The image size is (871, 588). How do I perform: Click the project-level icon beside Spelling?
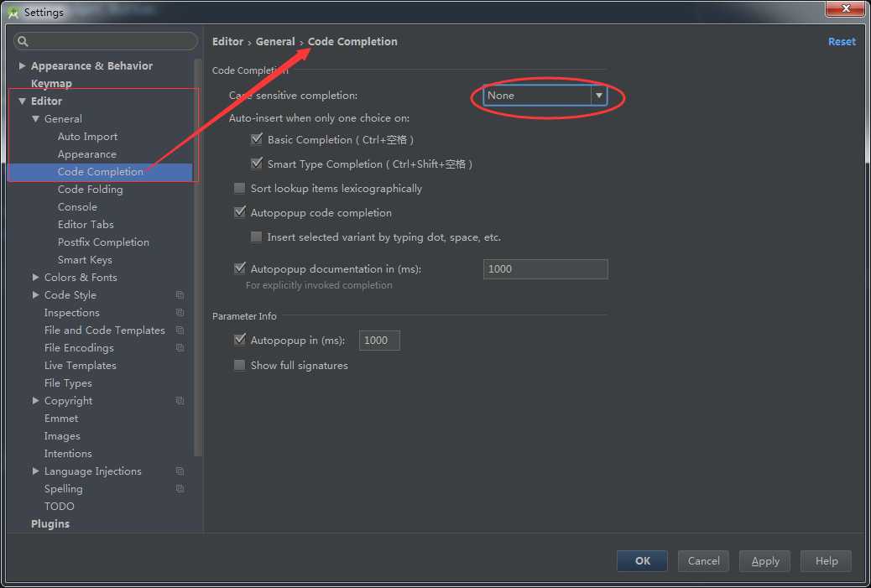pyautogui.click(x=180, y=489)
